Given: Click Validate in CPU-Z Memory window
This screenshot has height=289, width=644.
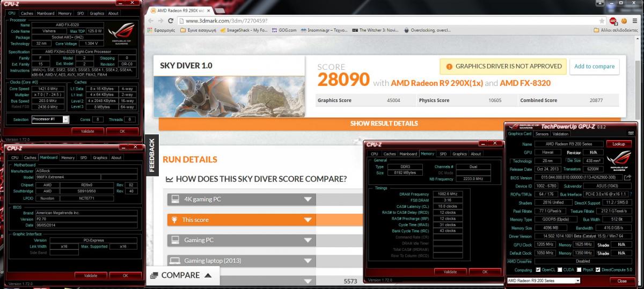Looking at the screenshot, I should (450, 272).
